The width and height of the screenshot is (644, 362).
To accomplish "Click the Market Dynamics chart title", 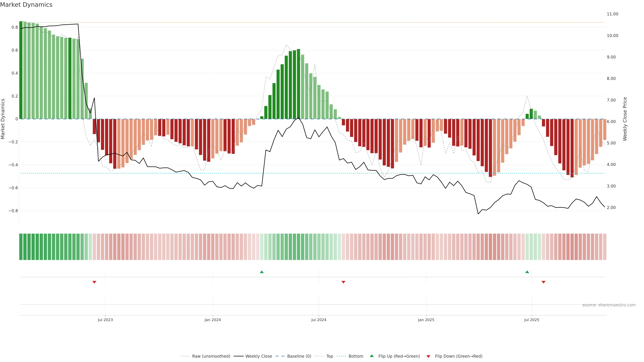I will pos(26,5).
